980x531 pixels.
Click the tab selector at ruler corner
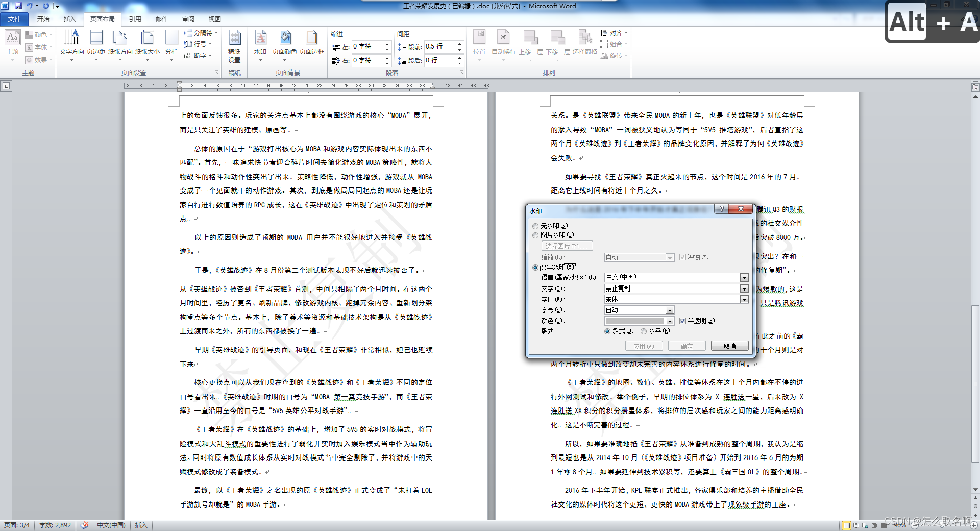tap(6, 86)
